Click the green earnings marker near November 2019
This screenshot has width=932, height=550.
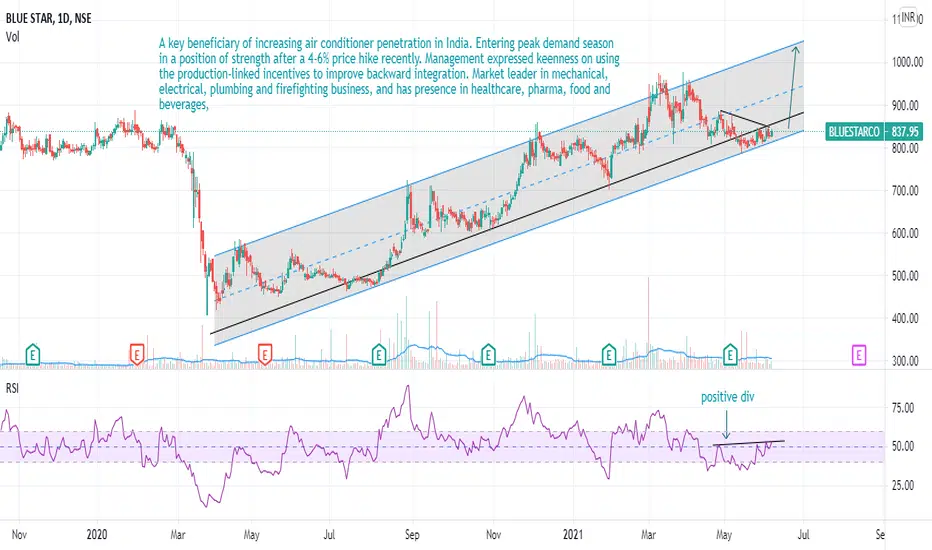point(33,355)
